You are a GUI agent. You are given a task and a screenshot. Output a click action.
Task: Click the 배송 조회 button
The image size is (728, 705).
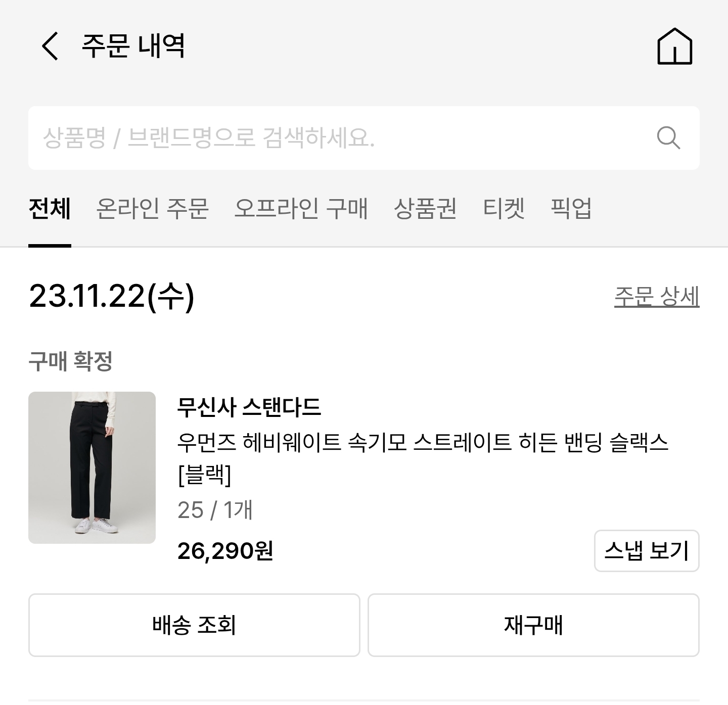(194, 625)
